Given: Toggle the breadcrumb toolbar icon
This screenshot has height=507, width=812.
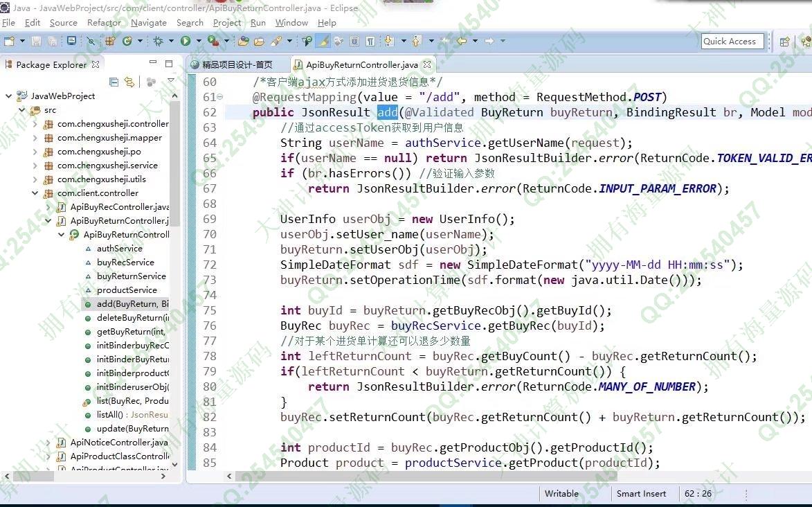Looking at the screenshot, I should 307,41.
